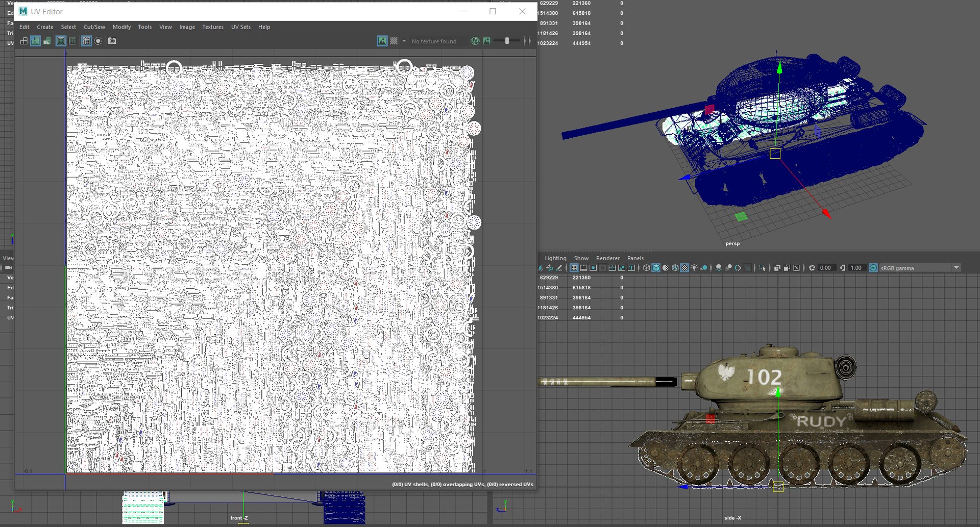980x527 pixels.
Task: Toggle display image in UV Editor
Action: (x=382, y=41)
